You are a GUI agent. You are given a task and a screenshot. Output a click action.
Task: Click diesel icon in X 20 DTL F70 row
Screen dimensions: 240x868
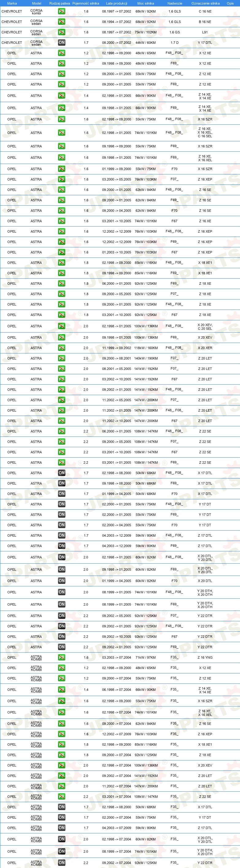[61, 581]
